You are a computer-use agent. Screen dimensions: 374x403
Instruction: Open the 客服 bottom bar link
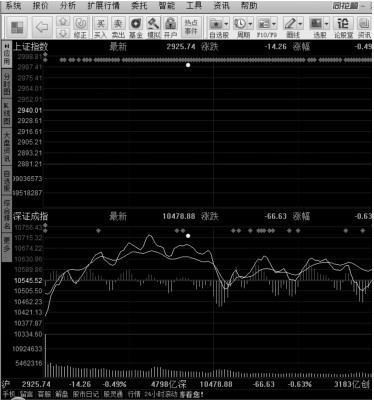click(x=44, y=395)
